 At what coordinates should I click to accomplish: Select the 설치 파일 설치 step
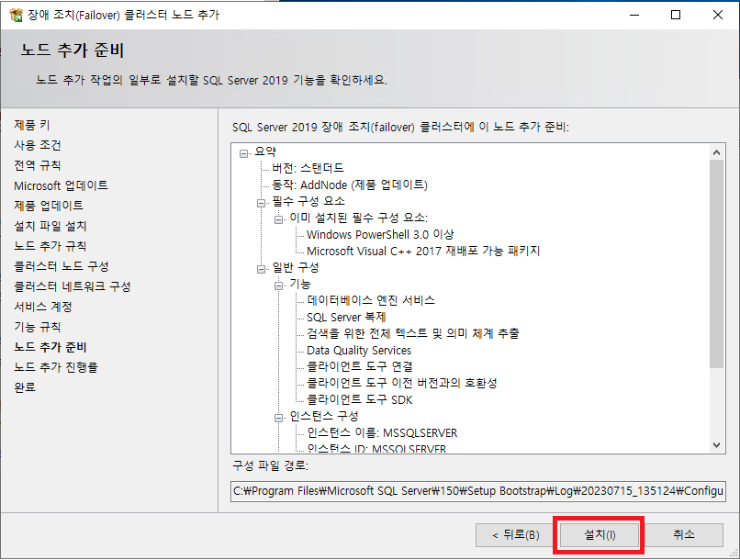click(50, 226)
